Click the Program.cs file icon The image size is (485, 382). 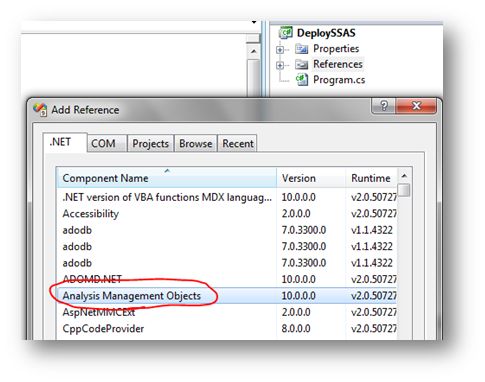coord(302,80)
